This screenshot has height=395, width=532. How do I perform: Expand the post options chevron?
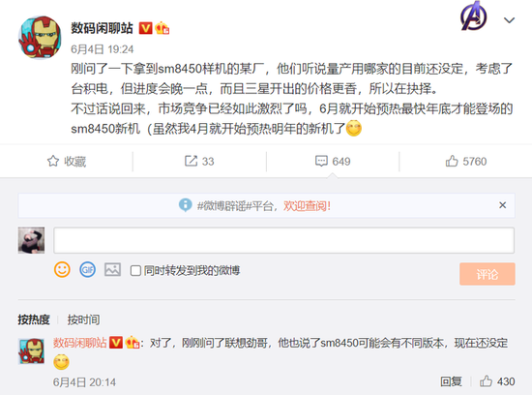509,20
